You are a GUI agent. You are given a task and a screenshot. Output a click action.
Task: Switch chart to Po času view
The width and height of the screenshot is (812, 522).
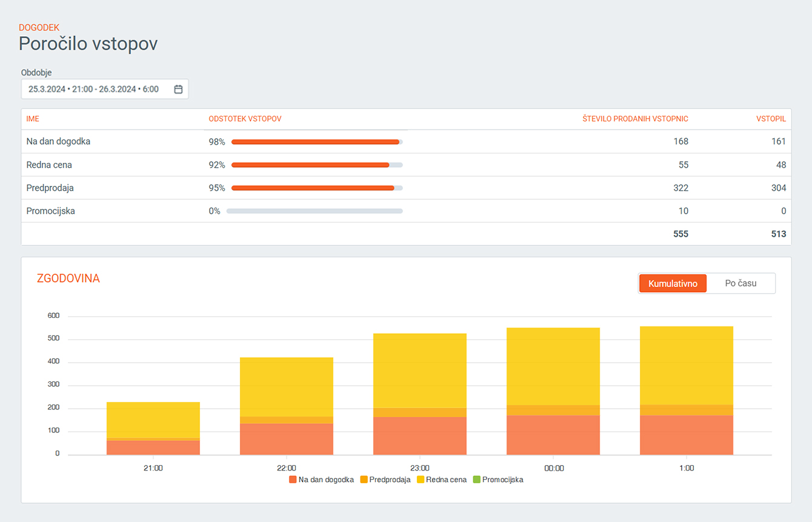pos(740,283)
